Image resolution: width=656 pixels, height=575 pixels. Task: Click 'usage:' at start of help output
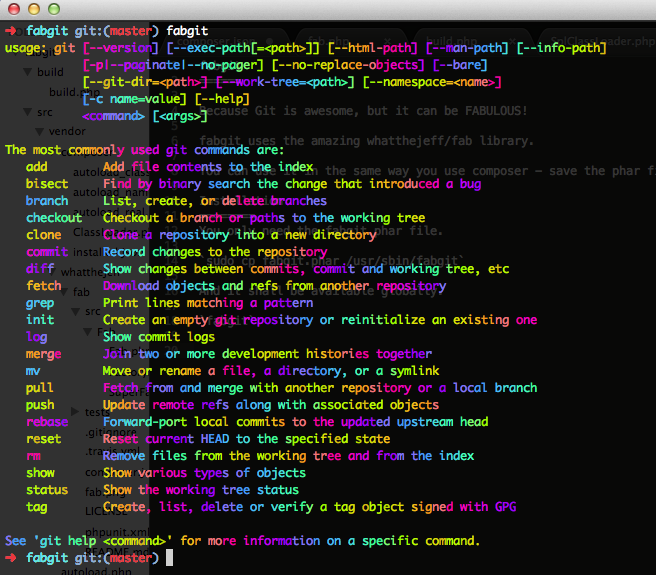[26, 48]
